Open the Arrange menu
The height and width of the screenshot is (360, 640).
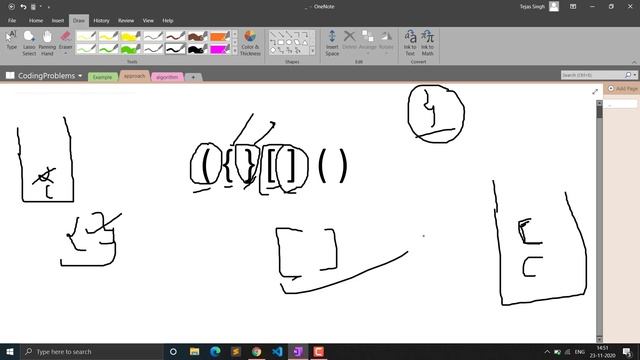pyautogui.click(x=367, y=42)
